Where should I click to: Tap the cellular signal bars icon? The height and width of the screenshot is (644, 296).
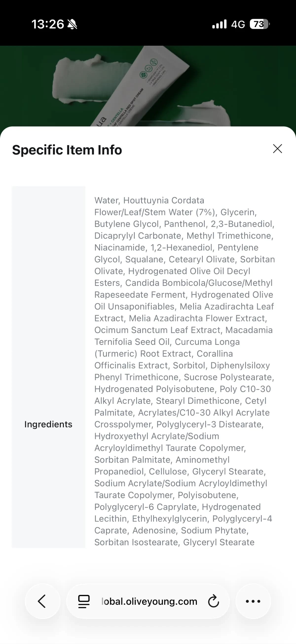click(x=219, y=24)
